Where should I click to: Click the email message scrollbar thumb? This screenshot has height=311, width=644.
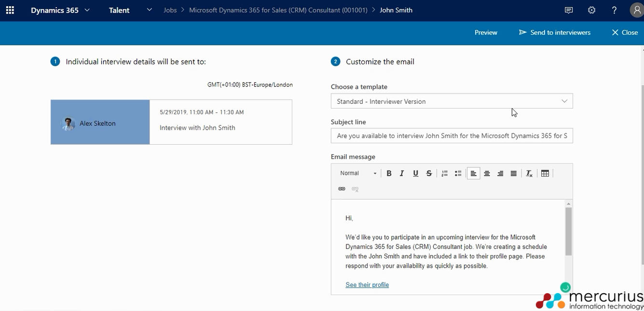tap(569, 232)
